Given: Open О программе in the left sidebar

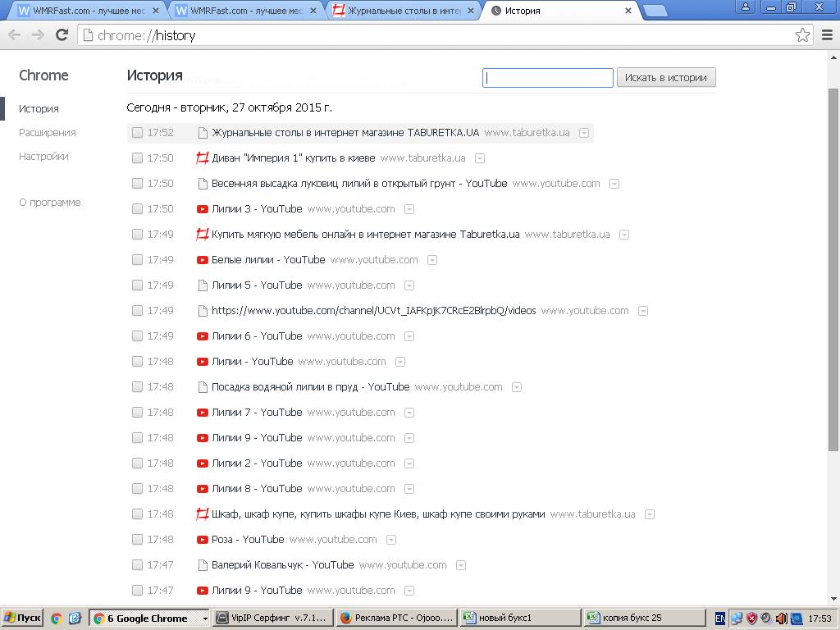Looking at the screenshot, I should (50, 203).
